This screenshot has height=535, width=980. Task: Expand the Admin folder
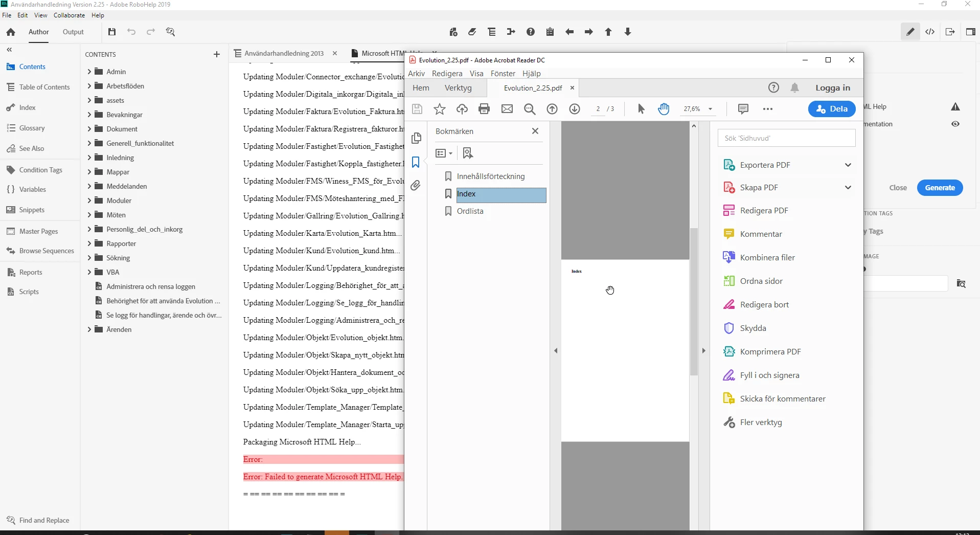[x=89, y=72]
